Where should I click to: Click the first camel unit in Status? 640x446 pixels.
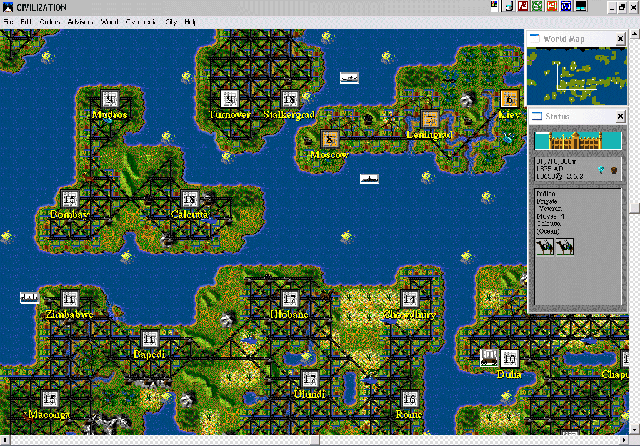(545, 247)
